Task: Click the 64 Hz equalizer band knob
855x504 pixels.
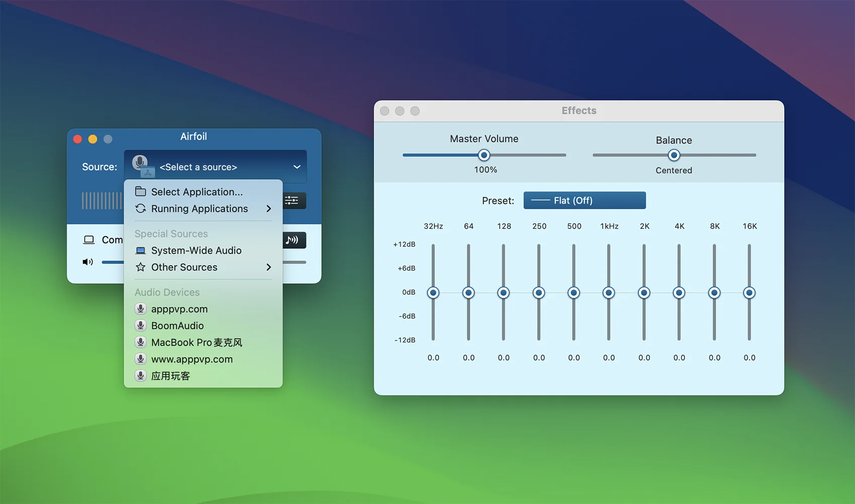Action: click(x=468, y=293)
